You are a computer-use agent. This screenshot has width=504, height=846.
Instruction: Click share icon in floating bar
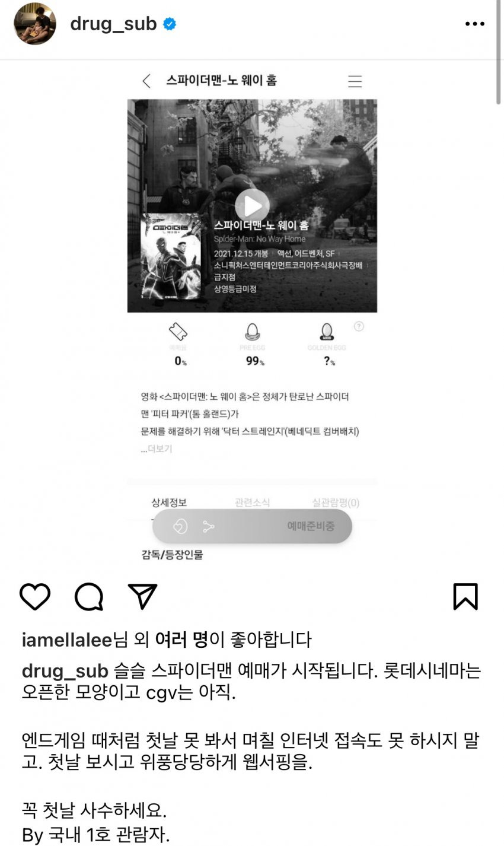click(x=208, y=526)
